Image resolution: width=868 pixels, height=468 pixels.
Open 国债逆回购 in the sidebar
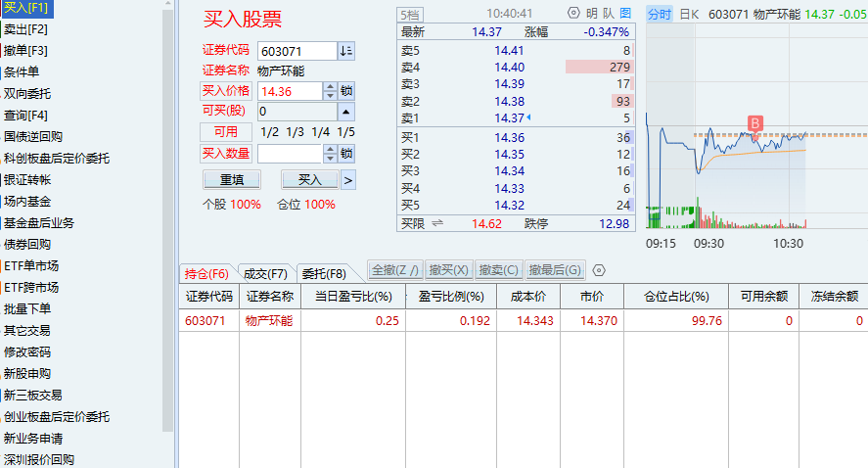coord(32,137)
